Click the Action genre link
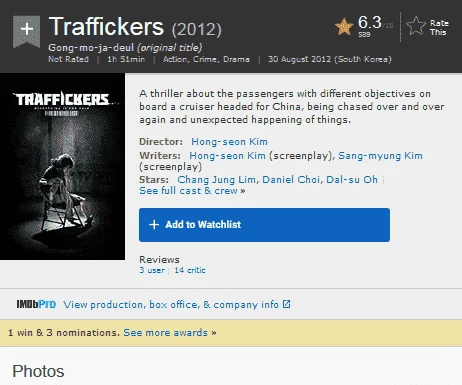Viewport: 462px width, 385px height. point(174,59)
